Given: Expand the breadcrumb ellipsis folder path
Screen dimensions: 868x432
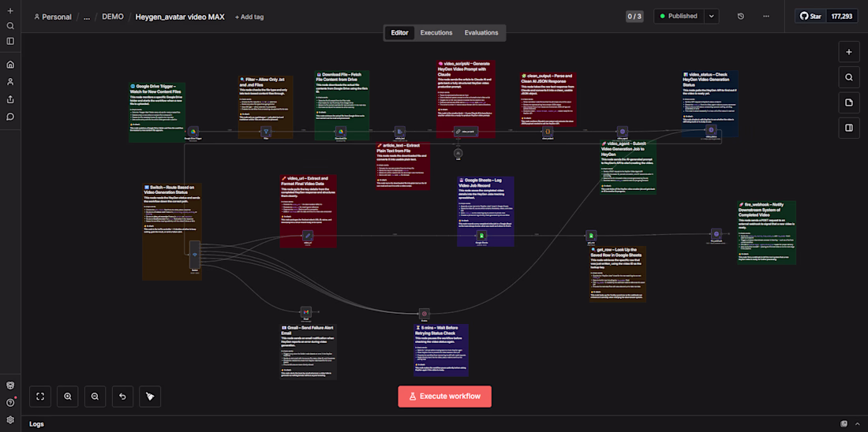Looking at the screenshot, I should (x=87, y=17).
